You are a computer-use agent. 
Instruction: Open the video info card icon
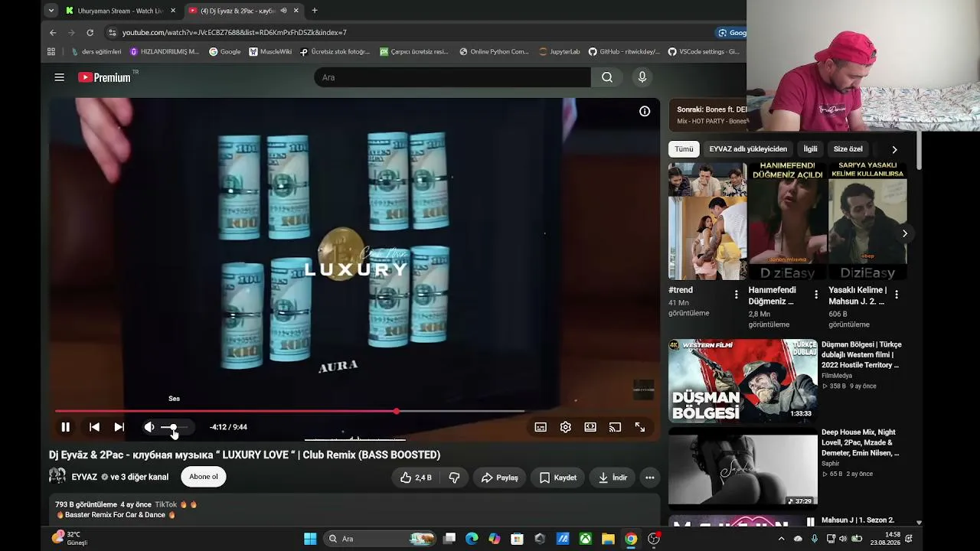coord(645,111)
